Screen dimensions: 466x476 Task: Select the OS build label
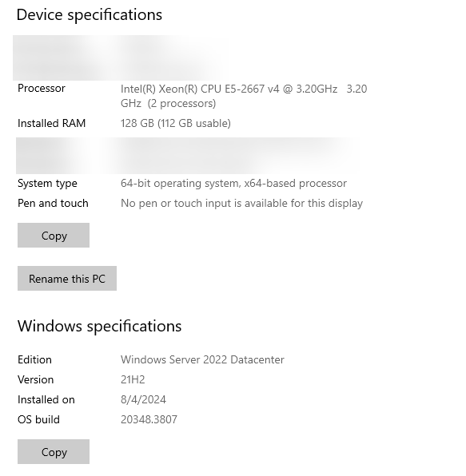point(38,419)
